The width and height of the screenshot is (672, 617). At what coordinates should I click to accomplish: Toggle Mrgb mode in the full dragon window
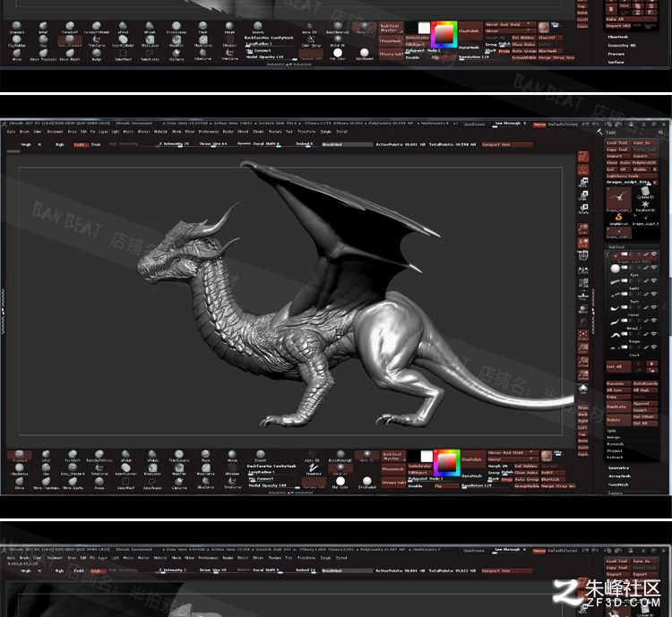[x=26, y=144]
